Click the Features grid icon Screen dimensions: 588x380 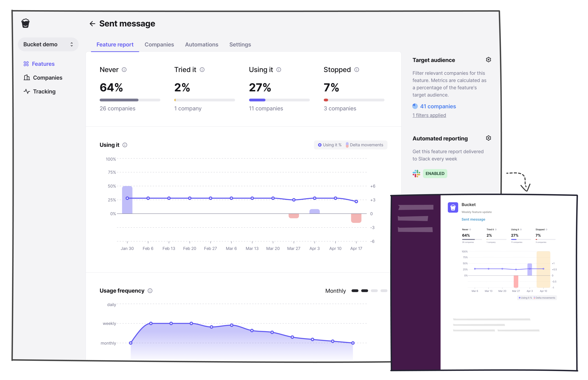click(26, 64)
